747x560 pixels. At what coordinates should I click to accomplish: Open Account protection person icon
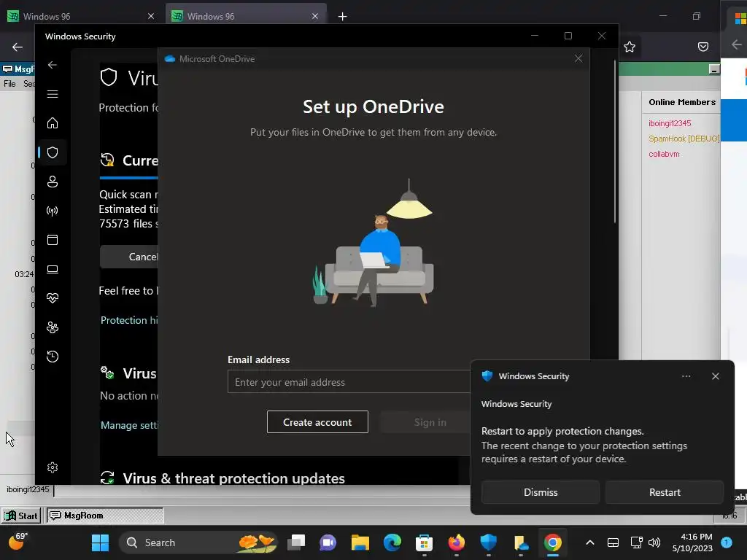click(53, 182)
